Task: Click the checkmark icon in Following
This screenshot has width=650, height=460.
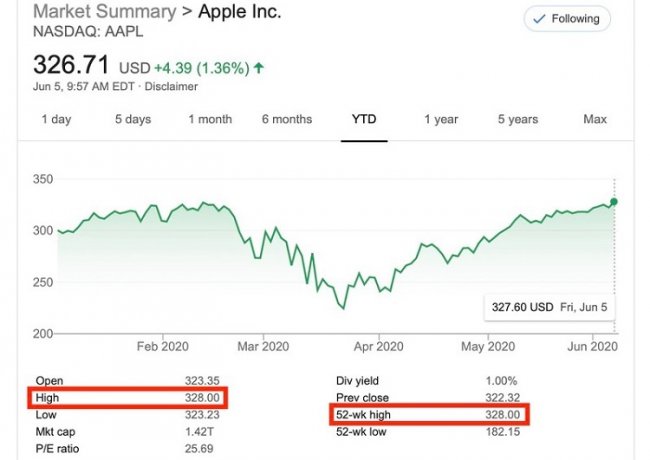Action: [x=541, y=19]
